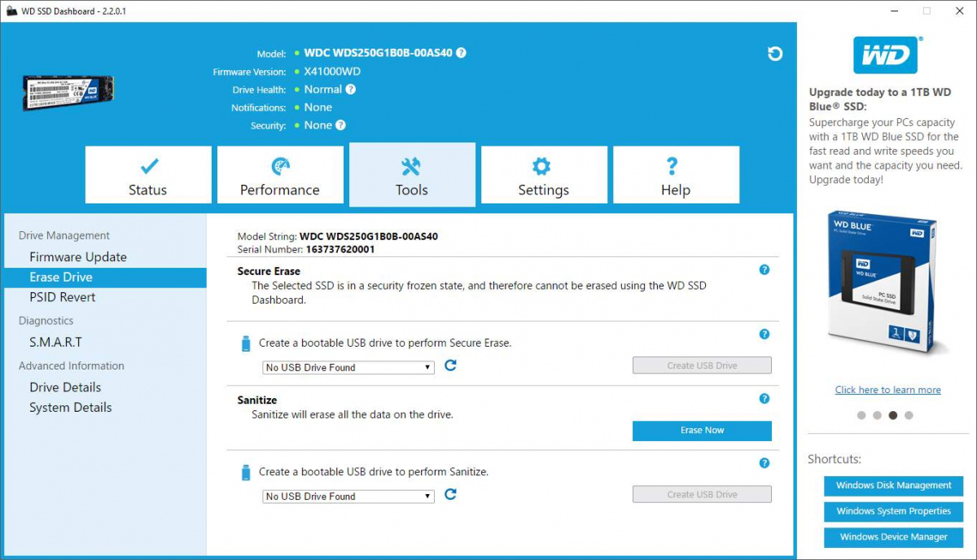Click the WD Blue SSD box image

887,282
